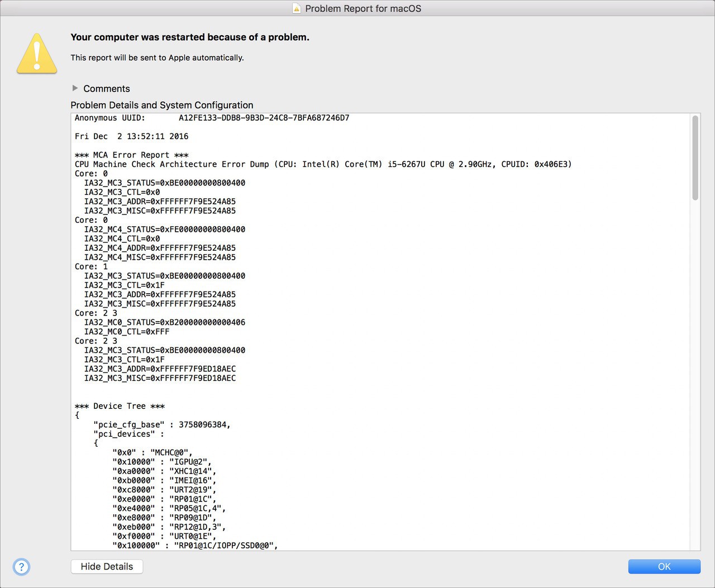Expand the Comments disclosure triangle
The width and height of the screenshot is (715, 588).
click(75, 88)
